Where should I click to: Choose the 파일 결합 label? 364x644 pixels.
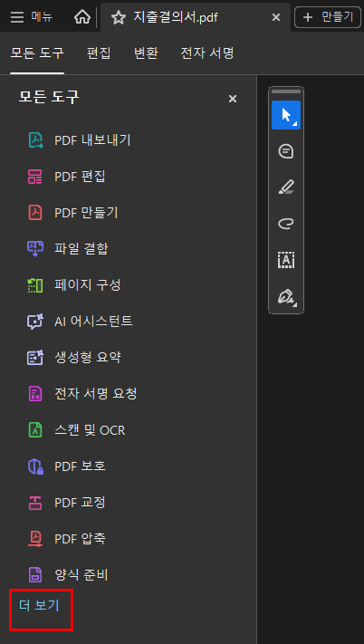pos(81,249)
